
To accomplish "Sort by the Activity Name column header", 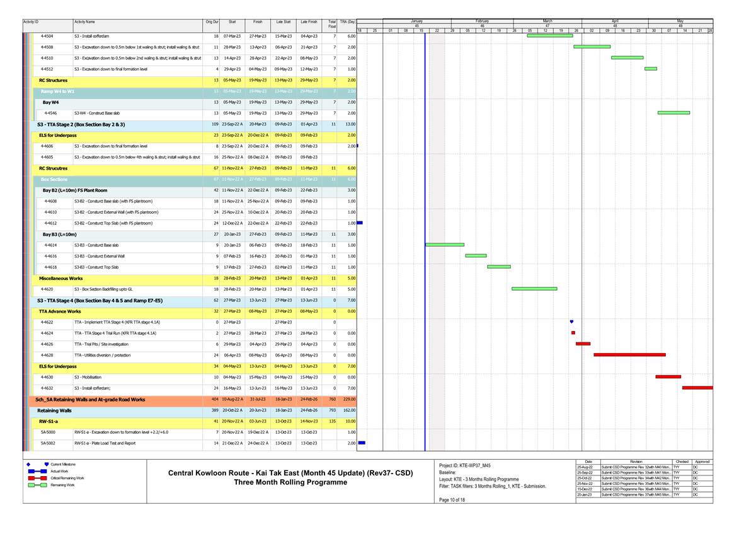I will [88, 22].
